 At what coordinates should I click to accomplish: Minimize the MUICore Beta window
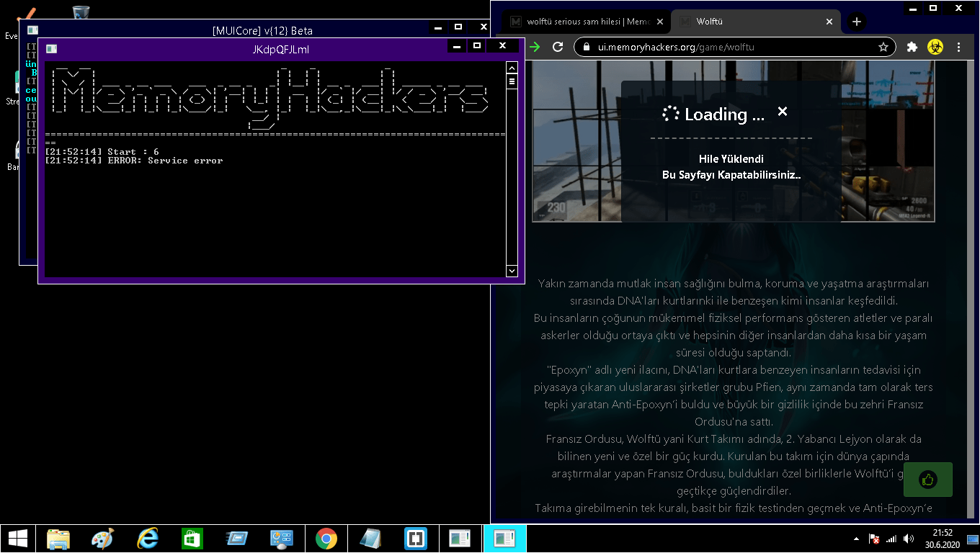coord(438,27)
